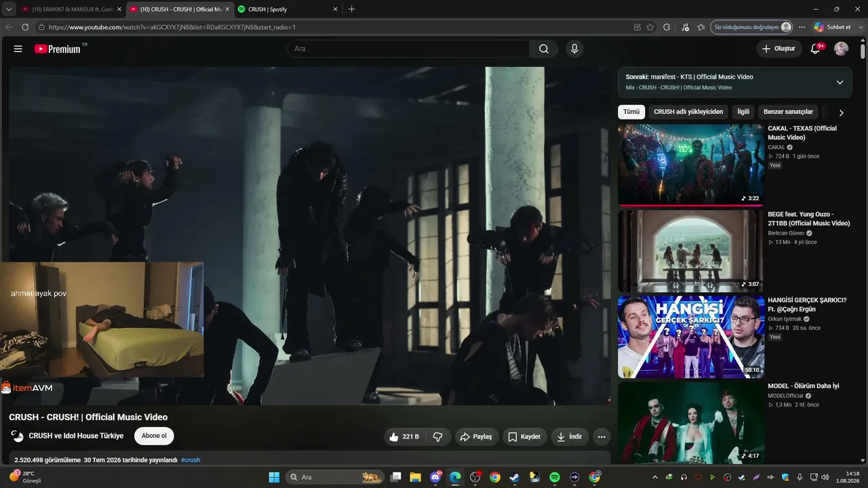This screenshot has height=488, width=868.
Task: Open CAKAL - TEXAS video thumbnail
Action: click(690, 165)
